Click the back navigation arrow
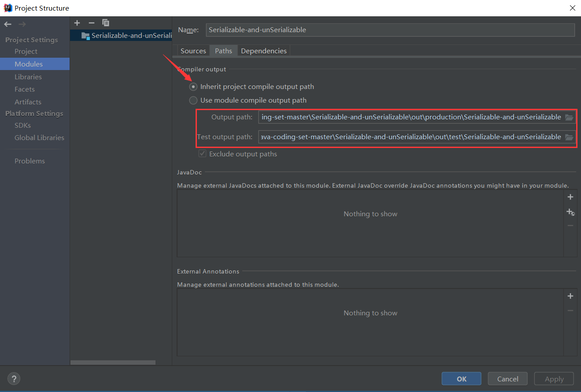 click(x=7, y=24)
